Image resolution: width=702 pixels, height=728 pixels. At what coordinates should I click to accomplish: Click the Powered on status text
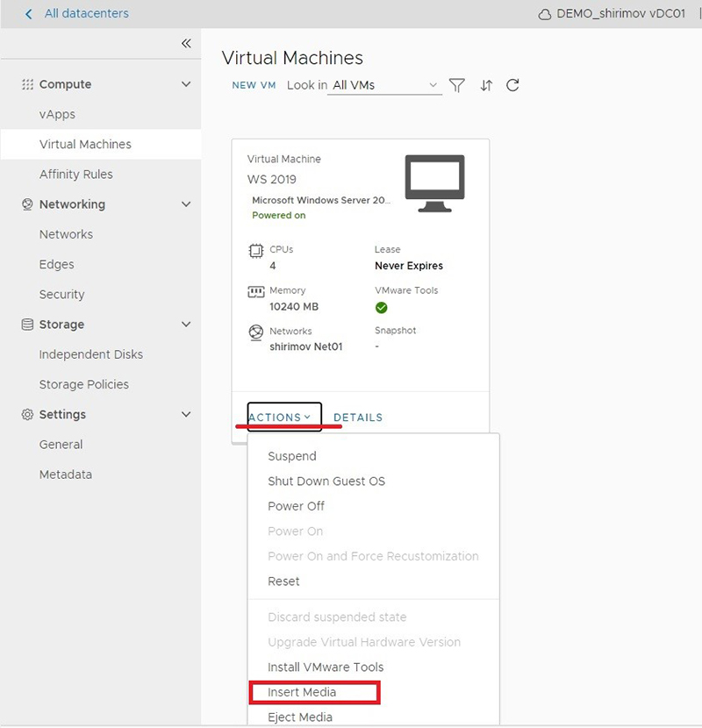click(279, 216)
